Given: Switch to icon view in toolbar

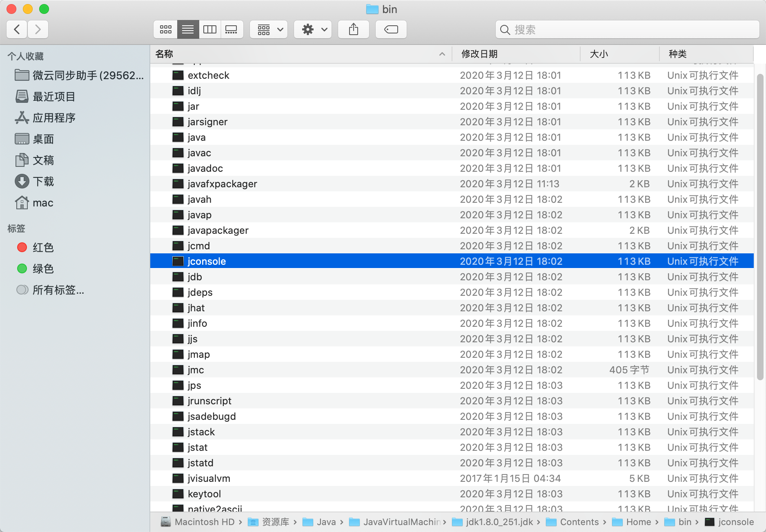Looking at the screenshot, I should coord(165,29).
